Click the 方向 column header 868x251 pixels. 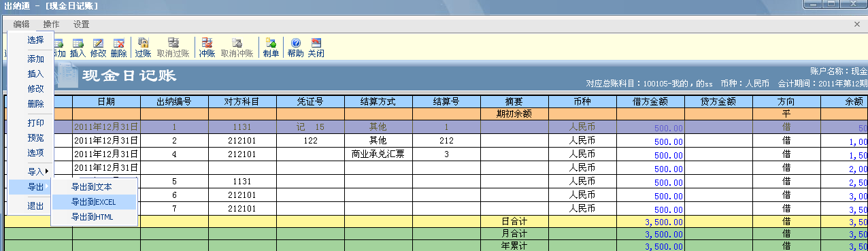[786, 101]
